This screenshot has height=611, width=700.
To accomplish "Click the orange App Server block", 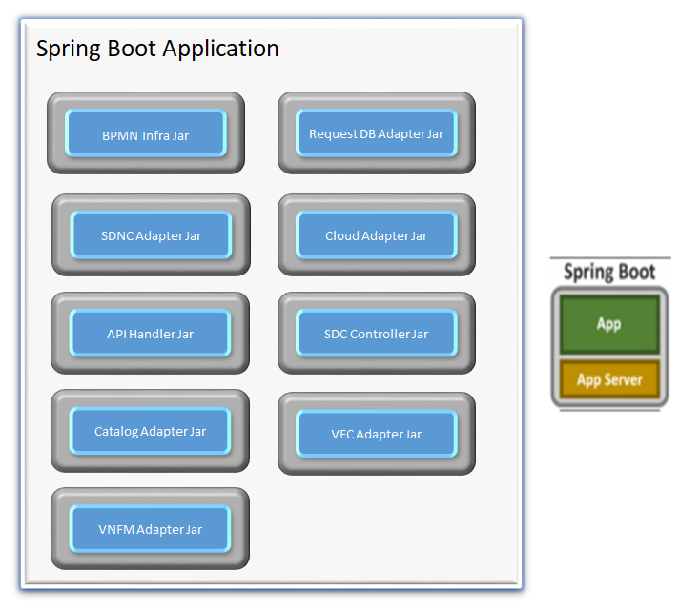I will point(609,379).
